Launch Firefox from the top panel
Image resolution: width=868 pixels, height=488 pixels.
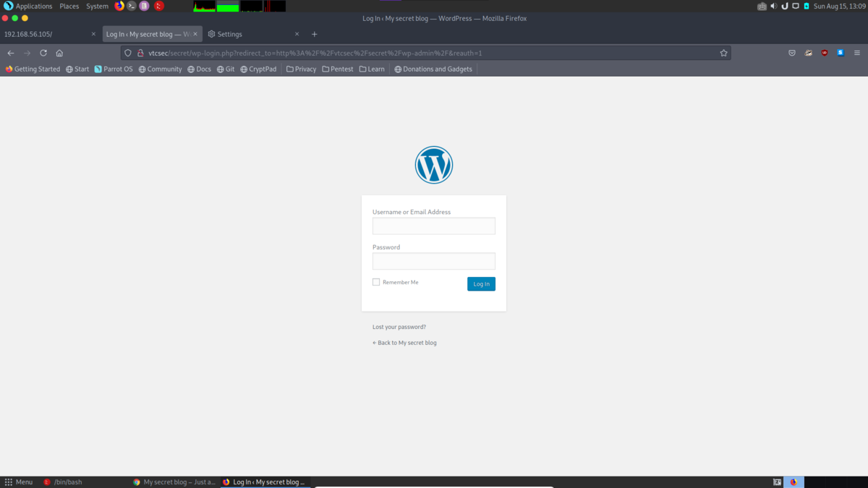pos(119,6)
